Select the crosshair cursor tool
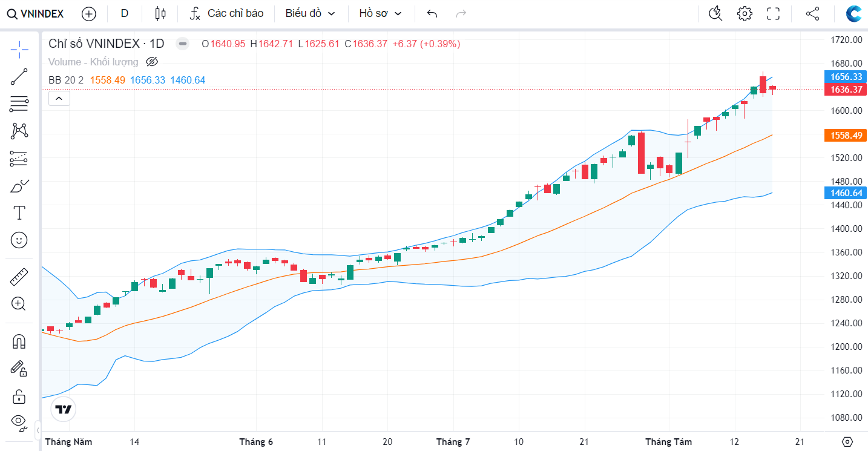The height and width of the screenshot is (451, 868). pos(19,50)
